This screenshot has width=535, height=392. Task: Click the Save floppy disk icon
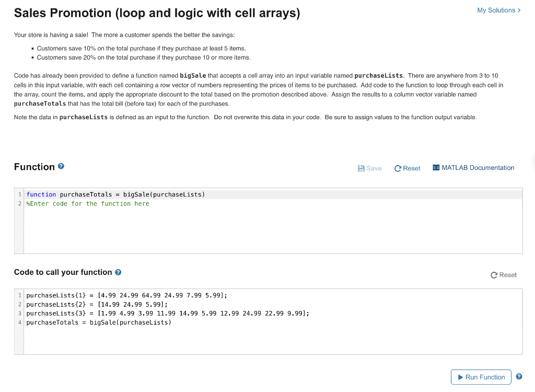[361, 168]
